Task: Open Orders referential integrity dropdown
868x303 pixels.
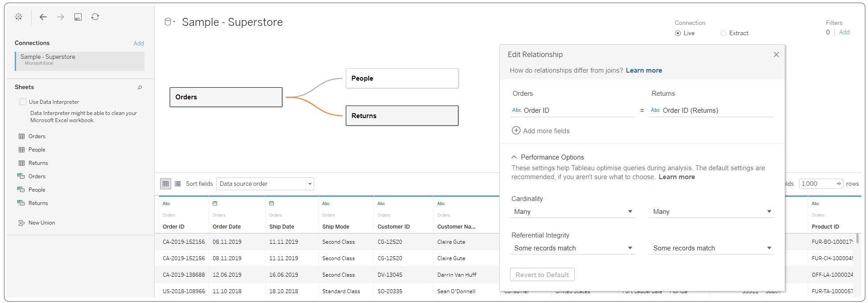Action: click(x=572, y=248)
